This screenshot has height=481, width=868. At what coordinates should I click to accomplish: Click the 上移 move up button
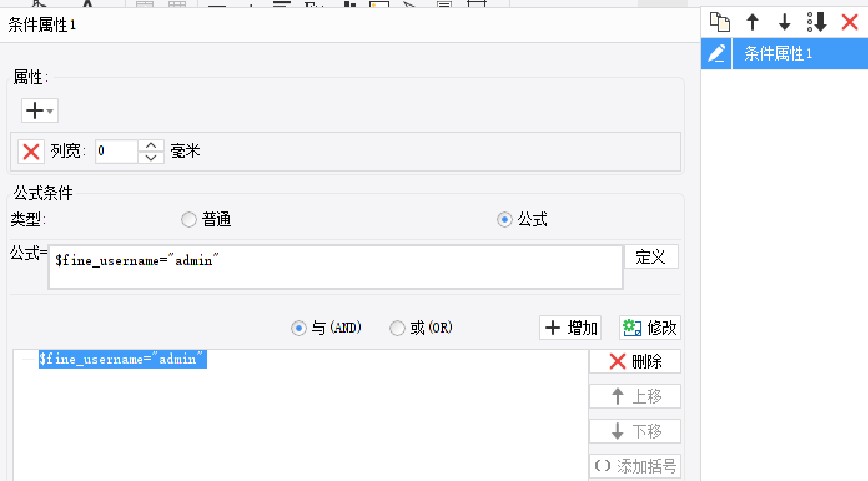635,396
